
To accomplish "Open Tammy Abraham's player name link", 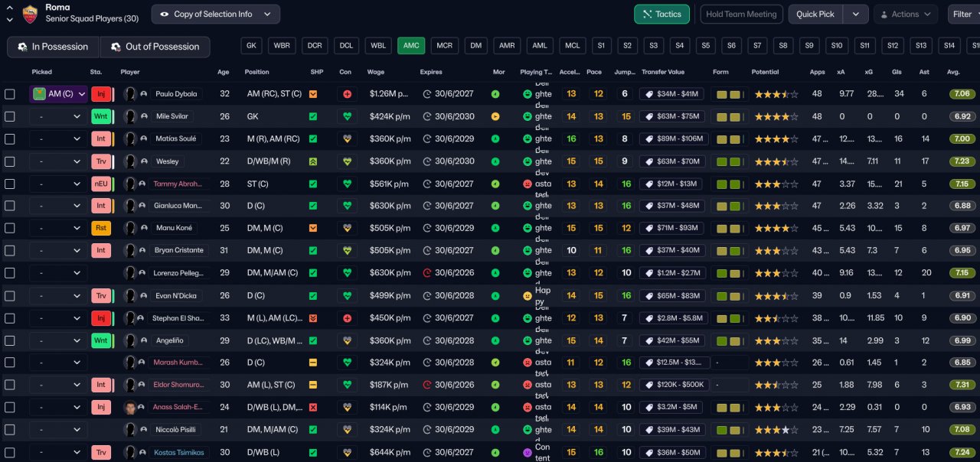I will pos(178,184).
